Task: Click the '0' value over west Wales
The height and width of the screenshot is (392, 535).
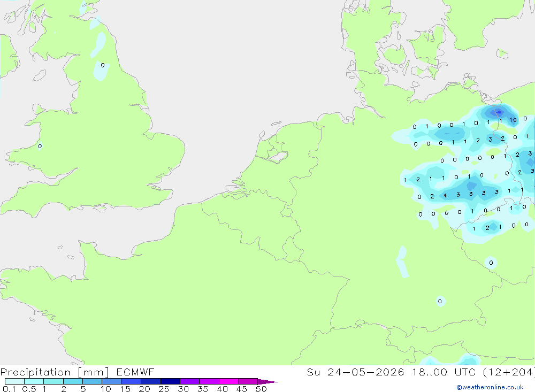Action: coord(40,147)
